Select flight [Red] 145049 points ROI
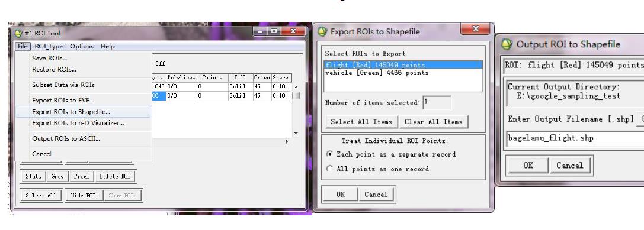Screen dimensions: 644x230 [x=403, y=65]
